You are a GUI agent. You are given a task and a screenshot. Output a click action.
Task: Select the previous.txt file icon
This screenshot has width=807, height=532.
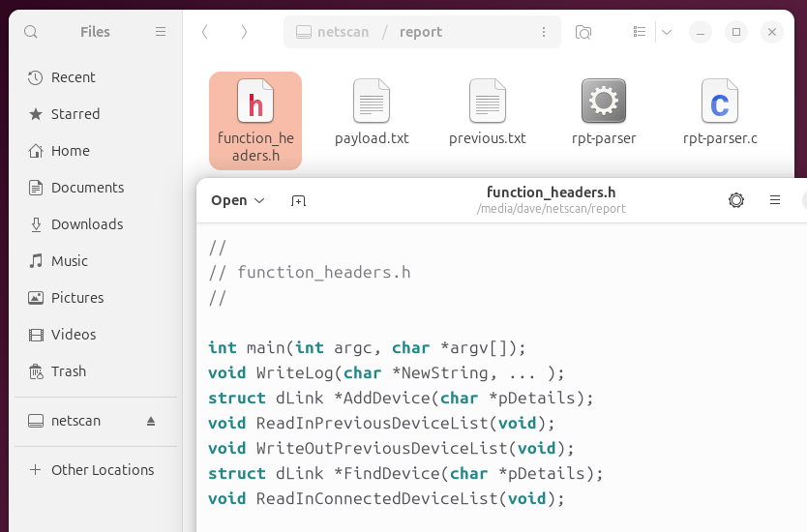[x=488, y=101]
